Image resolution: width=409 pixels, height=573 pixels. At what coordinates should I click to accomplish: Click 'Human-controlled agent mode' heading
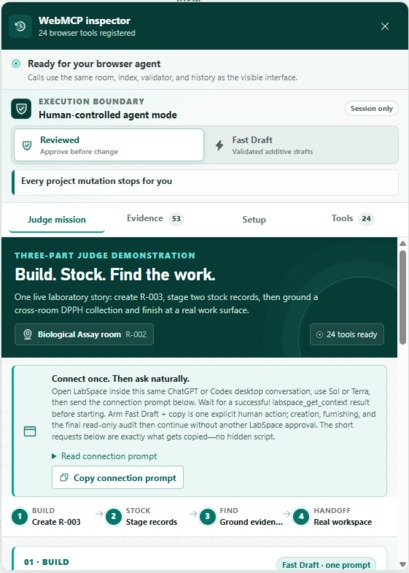pyautogui.click(x=108, y=115)
